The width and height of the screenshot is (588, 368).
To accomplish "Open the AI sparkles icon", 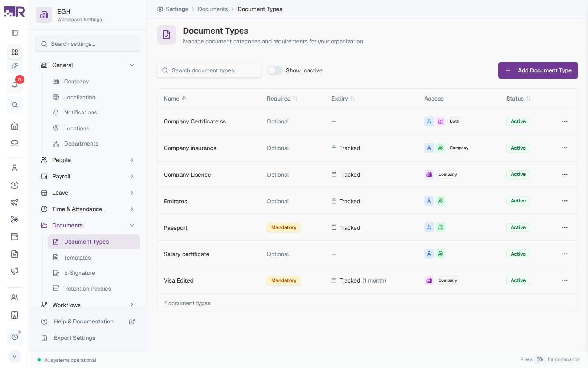I will 15,65.
